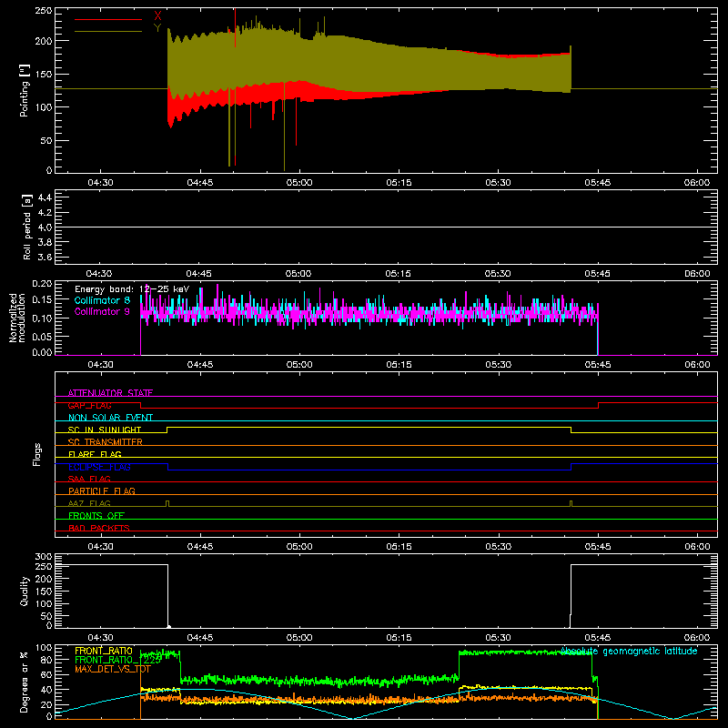Click the 250 value on Pointing axis
The image size is (728, 728).
(44, 11)
